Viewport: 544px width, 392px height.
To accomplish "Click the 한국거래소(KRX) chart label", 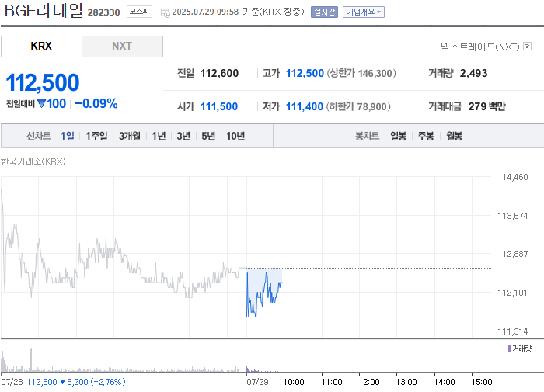I will click(33, 161).
